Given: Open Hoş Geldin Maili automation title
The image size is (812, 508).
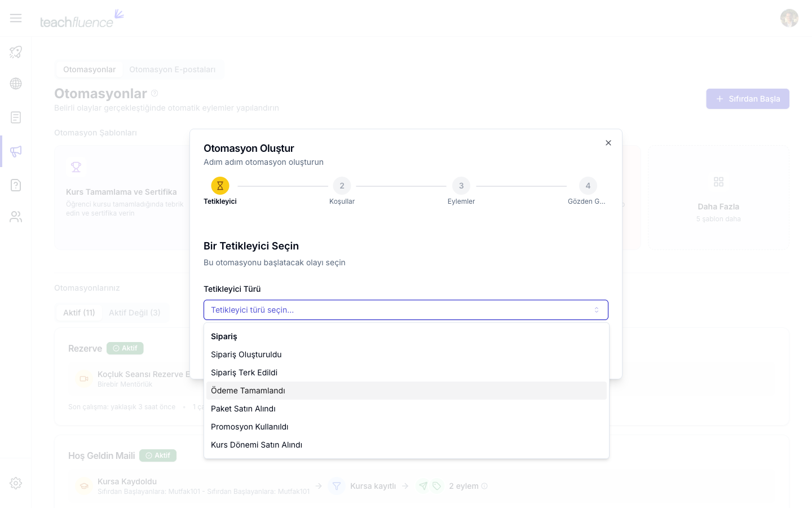Looking at the screenshot, I should click(x=101, y=456).
